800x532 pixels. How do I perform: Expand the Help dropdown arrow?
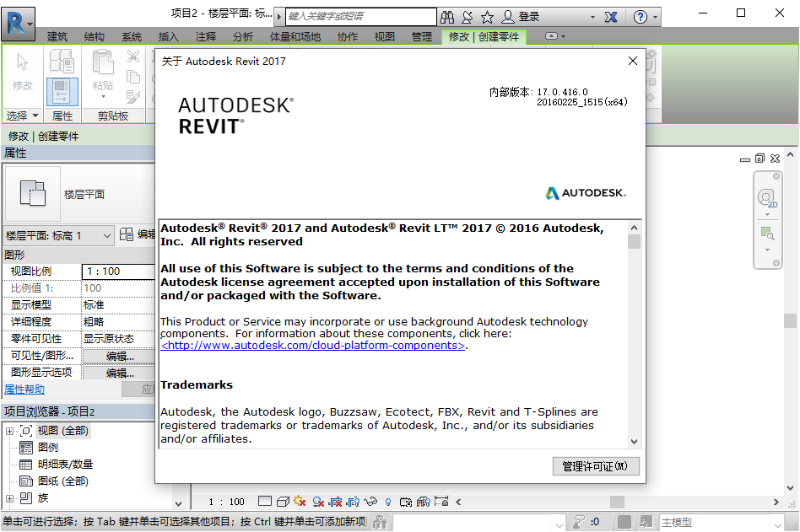656,18
